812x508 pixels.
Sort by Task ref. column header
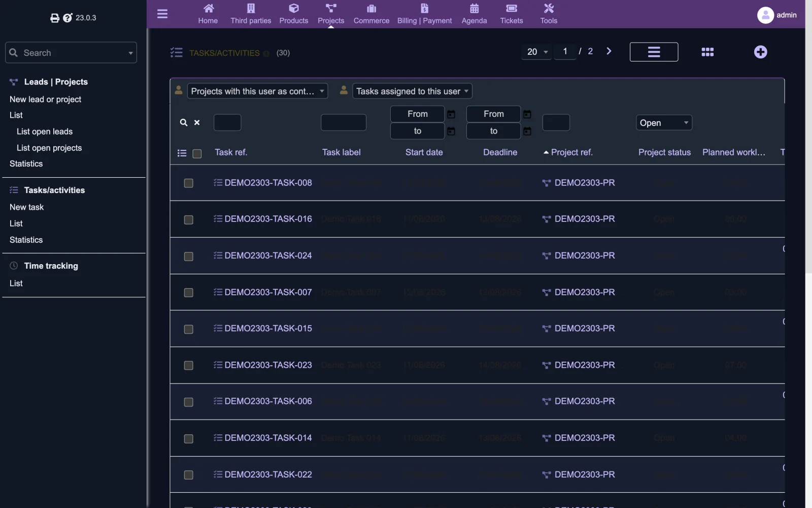231,152
